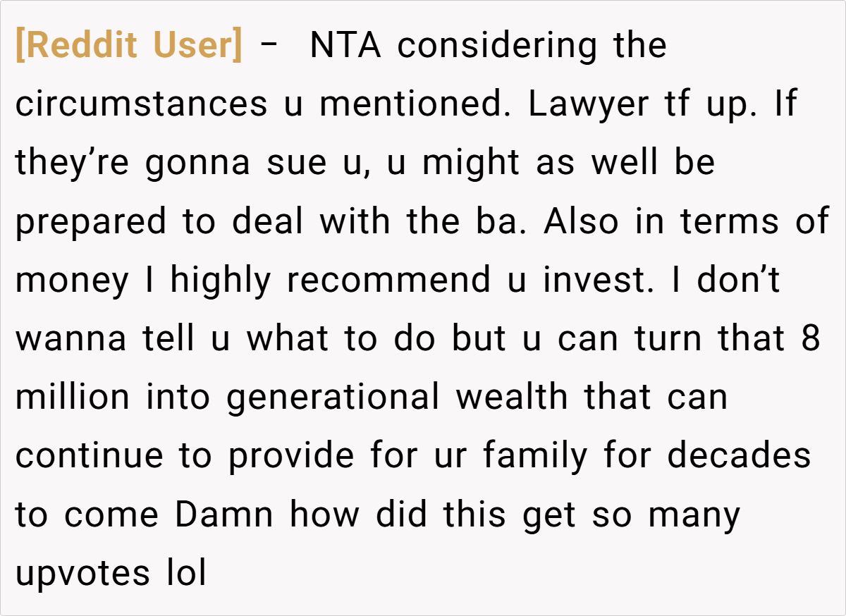Viewport: 846px width, 616px height.
Task: Click the word "million"
Action: pyautogui.click(x=73, y=398)
